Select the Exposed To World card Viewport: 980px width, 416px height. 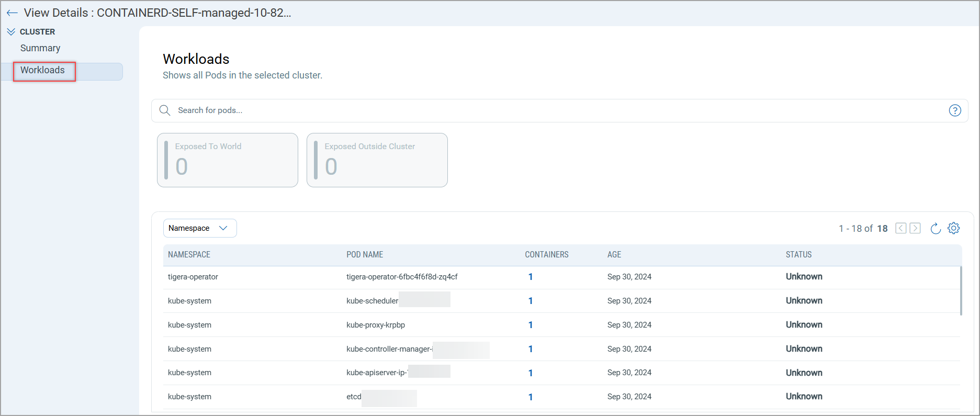click(x=228, y=160)
